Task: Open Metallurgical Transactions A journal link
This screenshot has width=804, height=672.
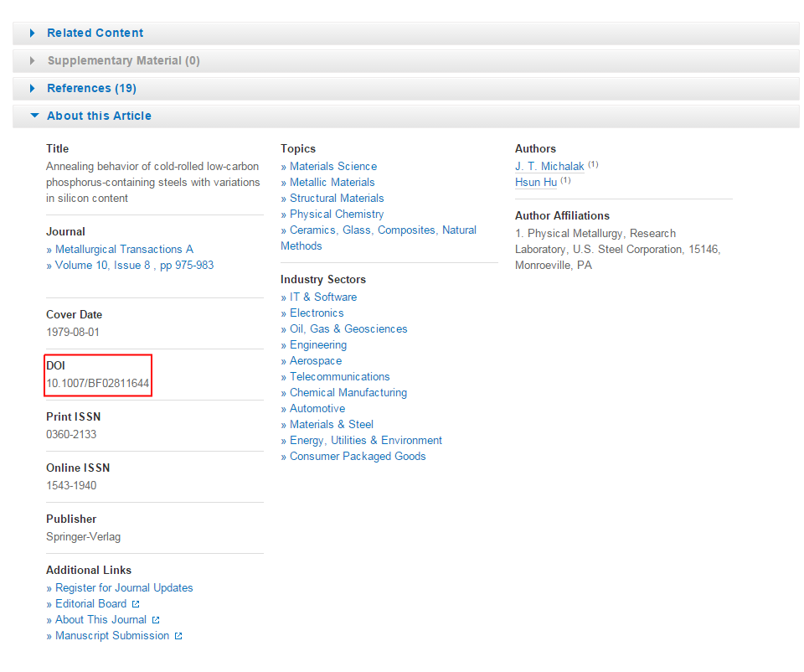Action: (124, 249)
